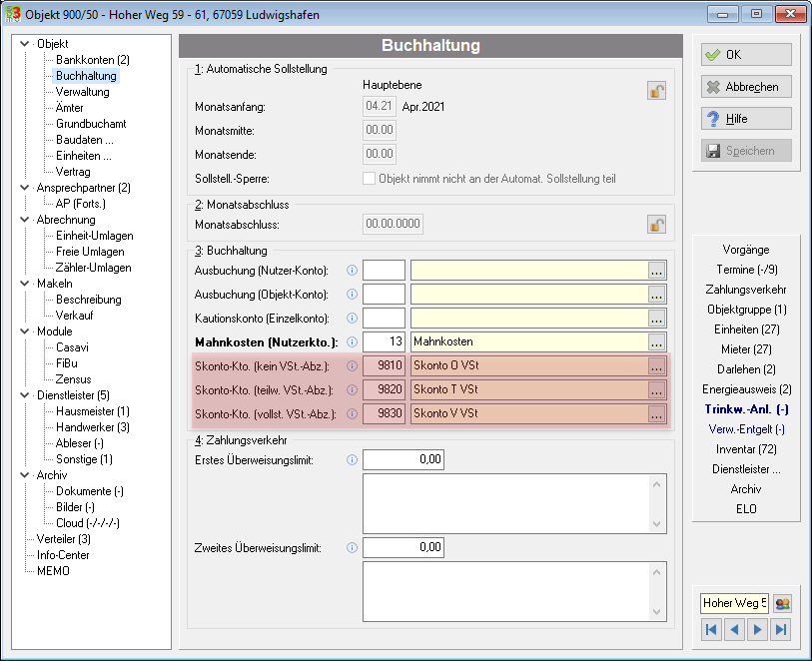Click info icon for Skonto-Kto. (teilw. VSt.-Abz.)

tap(352, 389)
